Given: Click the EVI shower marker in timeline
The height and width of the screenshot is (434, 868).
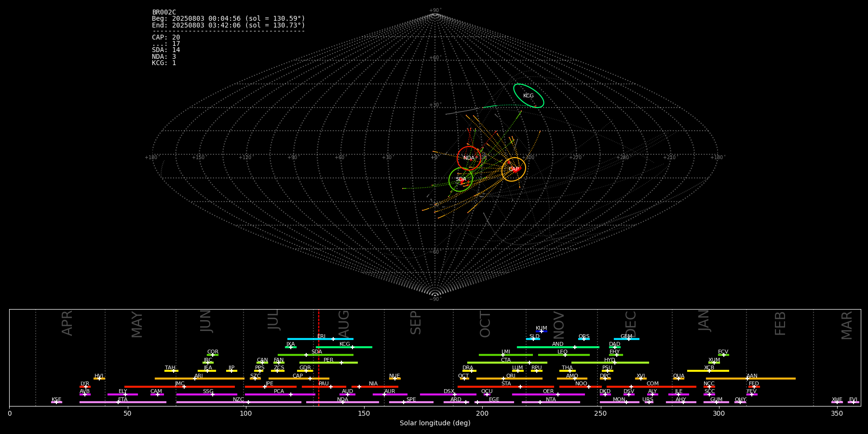Looking at the screenshot, I should point(854,402).
